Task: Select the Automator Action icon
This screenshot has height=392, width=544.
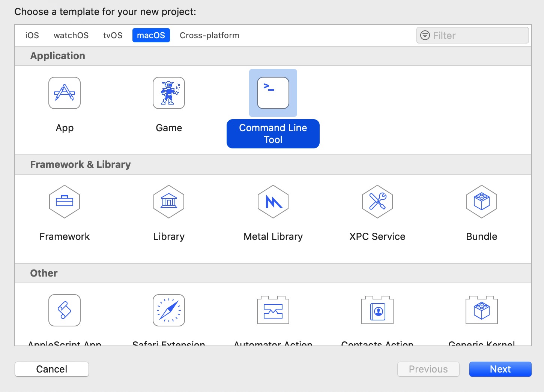Action: [x=273, y=310]
